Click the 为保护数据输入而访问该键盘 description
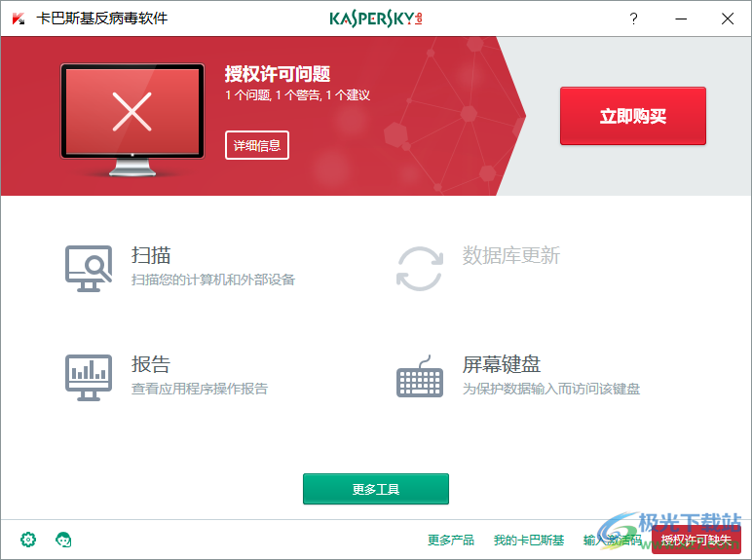Image resolution: width=752 pixels, height=560 pixels. 551,389
